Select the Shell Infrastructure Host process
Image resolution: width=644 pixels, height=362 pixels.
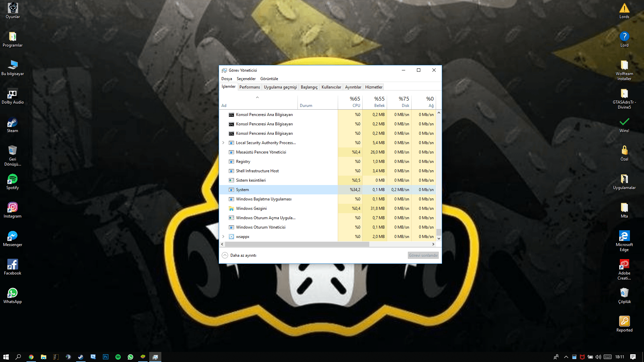(327, 171)
